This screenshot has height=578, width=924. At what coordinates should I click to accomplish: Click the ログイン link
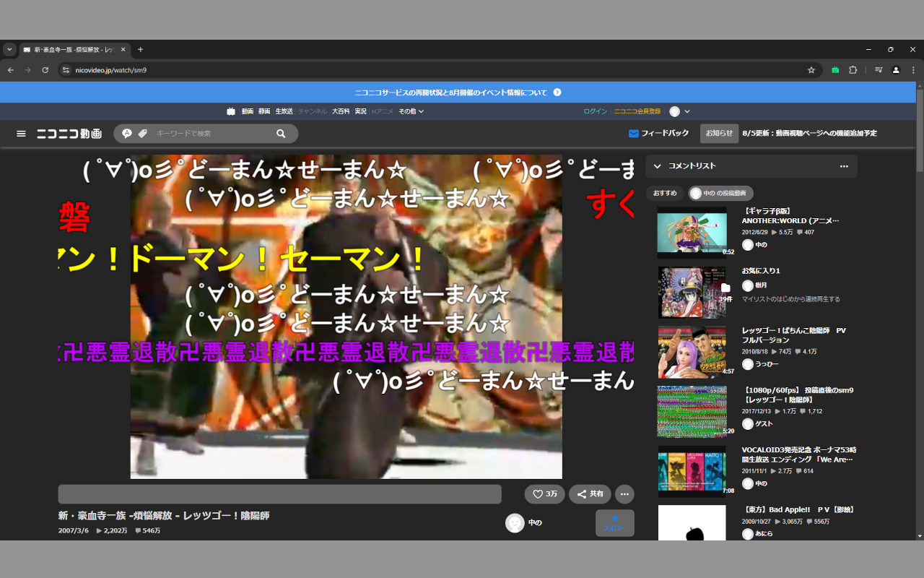point(595,111)
